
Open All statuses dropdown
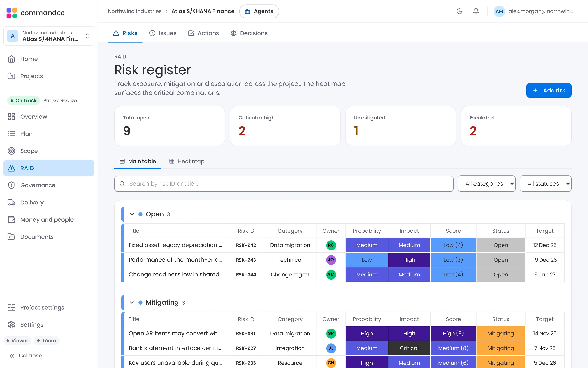[546, 184]
